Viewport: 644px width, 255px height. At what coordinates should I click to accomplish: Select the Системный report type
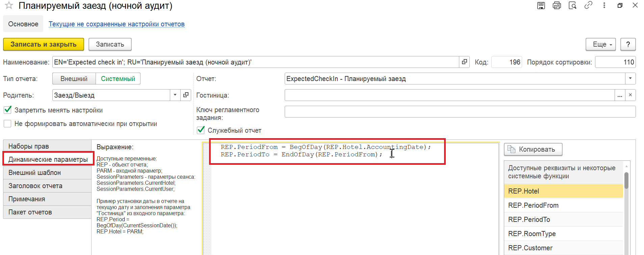pos(118,79)
